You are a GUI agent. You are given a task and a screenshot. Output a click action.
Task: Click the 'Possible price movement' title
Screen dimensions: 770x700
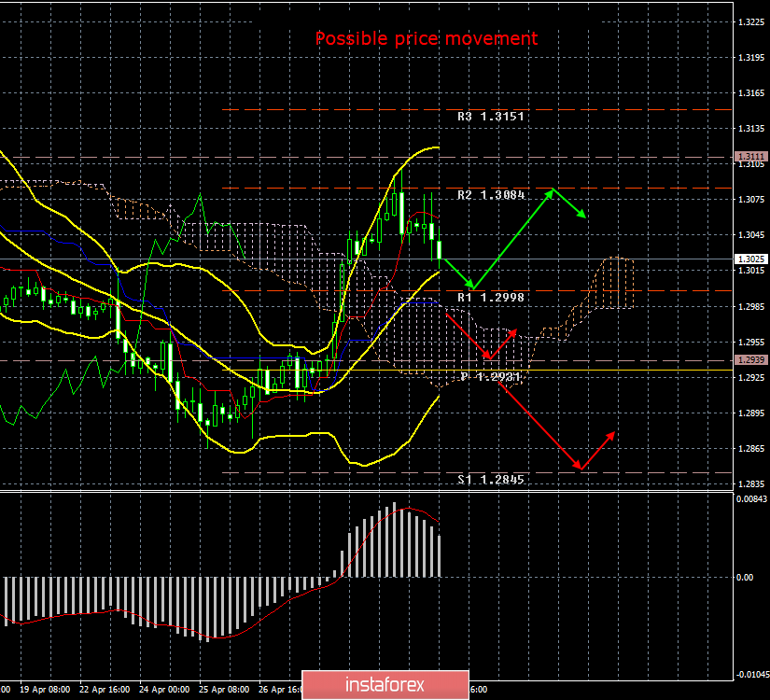click(x=427, y=38)
